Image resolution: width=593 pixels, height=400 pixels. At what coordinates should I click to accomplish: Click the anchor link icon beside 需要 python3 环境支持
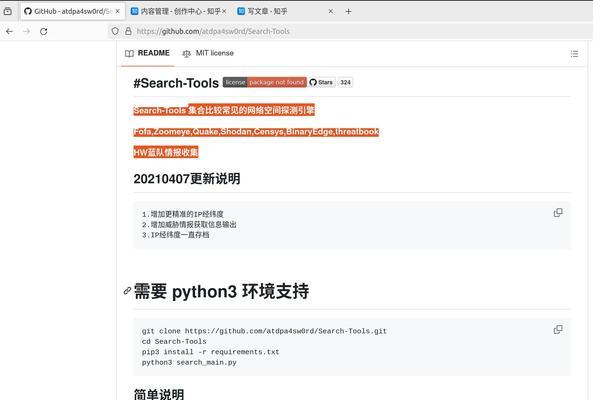coord(127,291)
